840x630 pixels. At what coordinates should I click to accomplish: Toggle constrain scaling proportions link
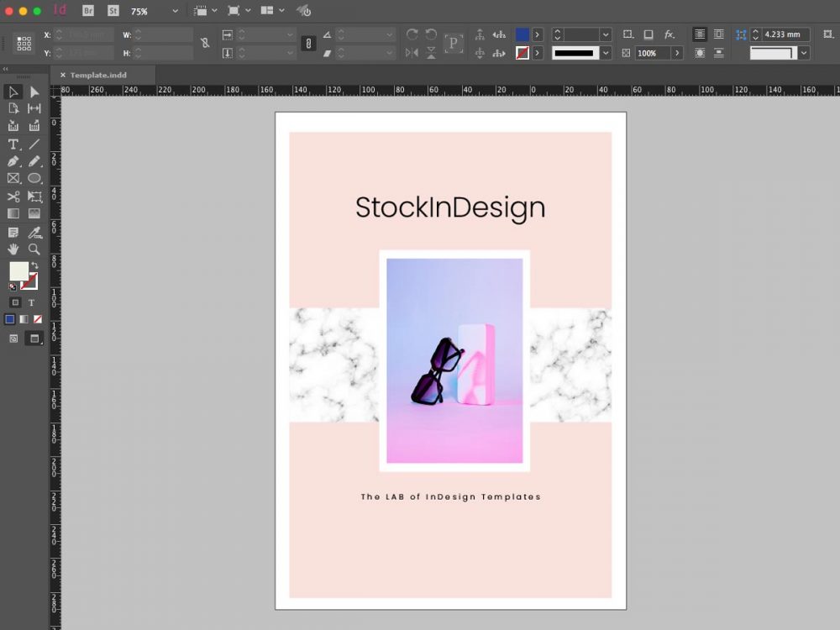point(308,44)
